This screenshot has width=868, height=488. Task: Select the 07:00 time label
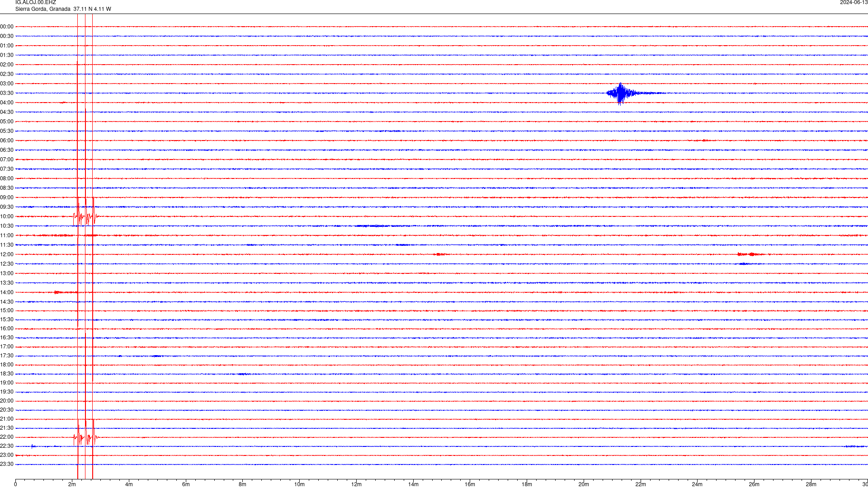7,160
